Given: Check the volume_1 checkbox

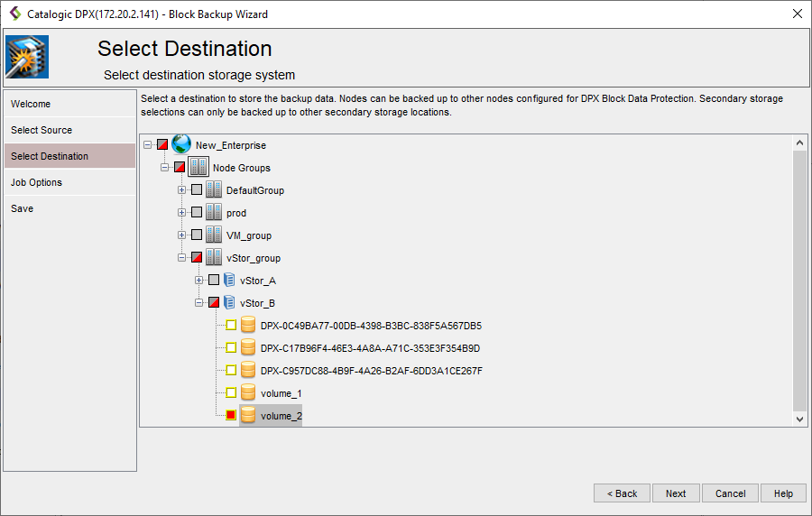Looking at the screenshot, I should coord(231,393).
